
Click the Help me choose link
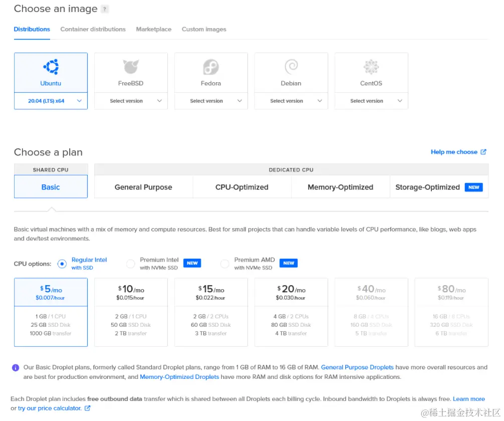[x=454, y=152]
